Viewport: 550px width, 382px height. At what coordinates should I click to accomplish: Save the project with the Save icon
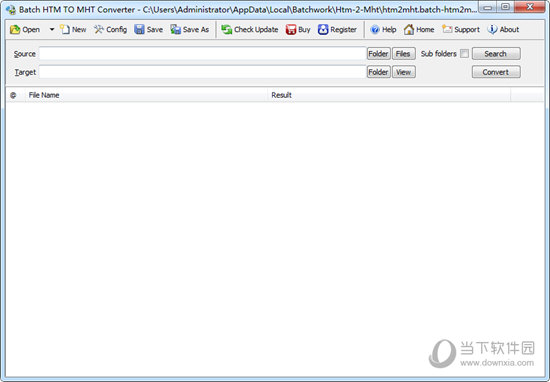149,30
